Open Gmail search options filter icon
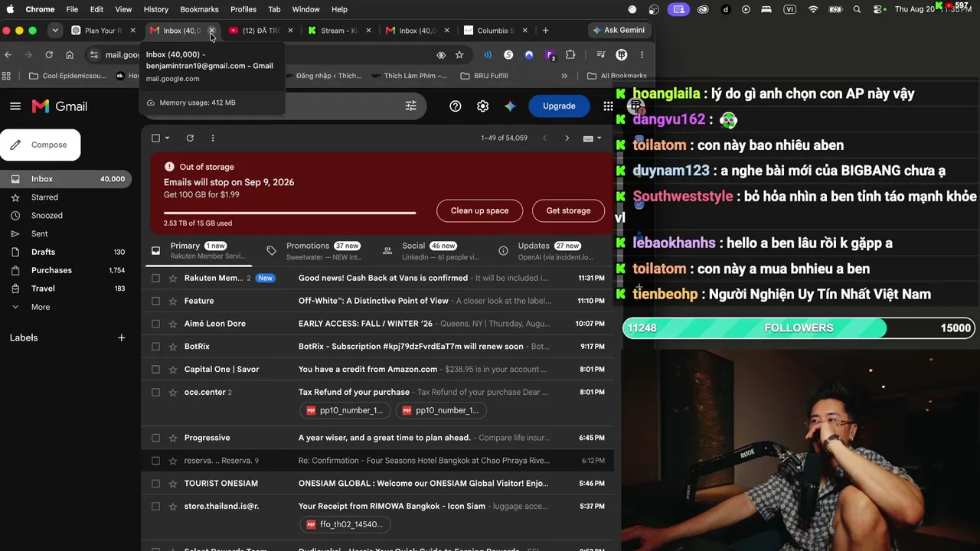 coord(410,106)
